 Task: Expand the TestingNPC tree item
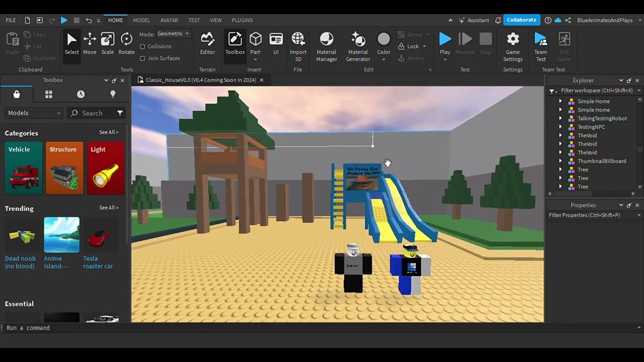(560, 127)
